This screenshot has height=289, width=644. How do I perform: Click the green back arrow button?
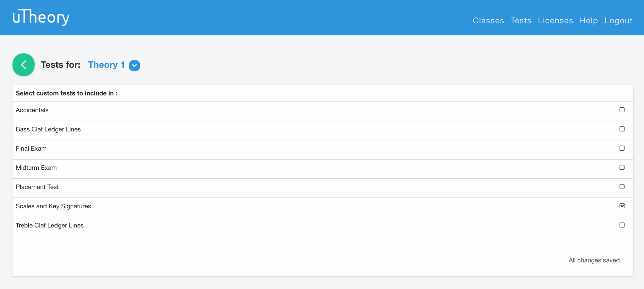(24, 65)
